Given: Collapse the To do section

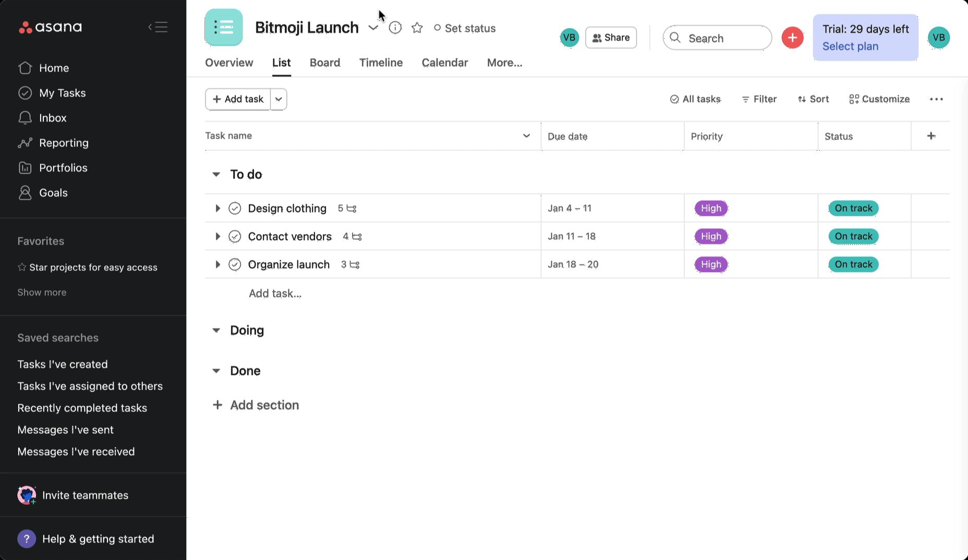Looking at the screenshot, I should point(216,174).
